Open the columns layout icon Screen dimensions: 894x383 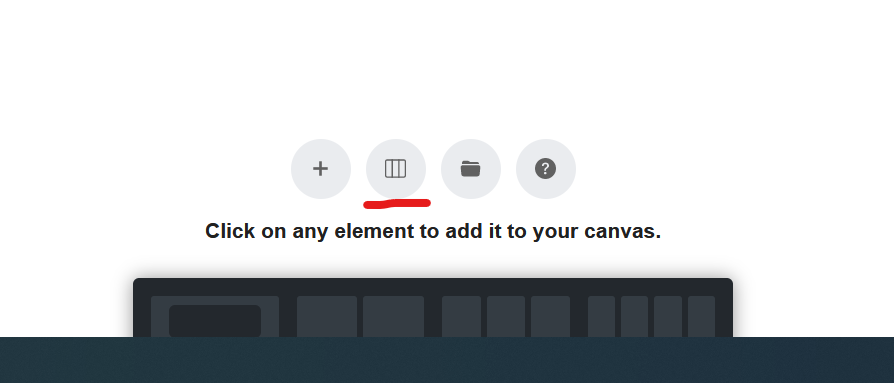(x=396, y=169)
